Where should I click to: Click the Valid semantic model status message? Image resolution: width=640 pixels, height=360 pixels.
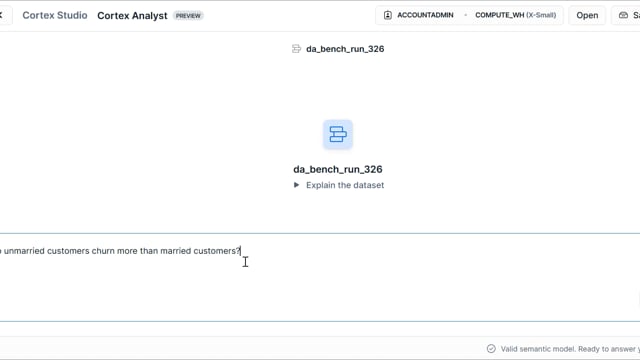pyautogui.click(x=570, y=349)
